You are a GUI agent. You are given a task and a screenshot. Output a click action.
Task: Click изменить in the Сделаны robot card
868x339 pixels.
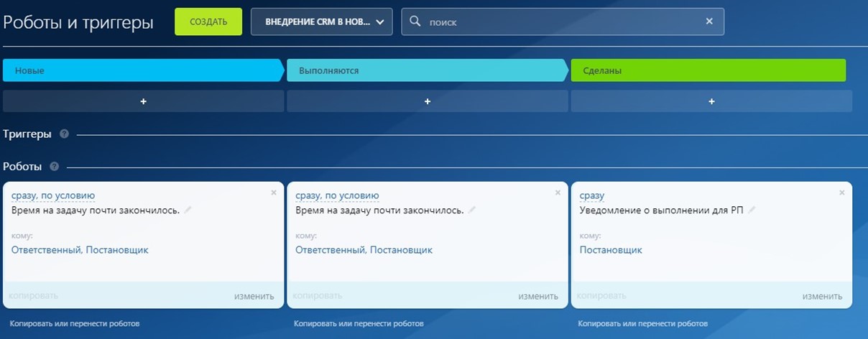[x=823, y=296]
